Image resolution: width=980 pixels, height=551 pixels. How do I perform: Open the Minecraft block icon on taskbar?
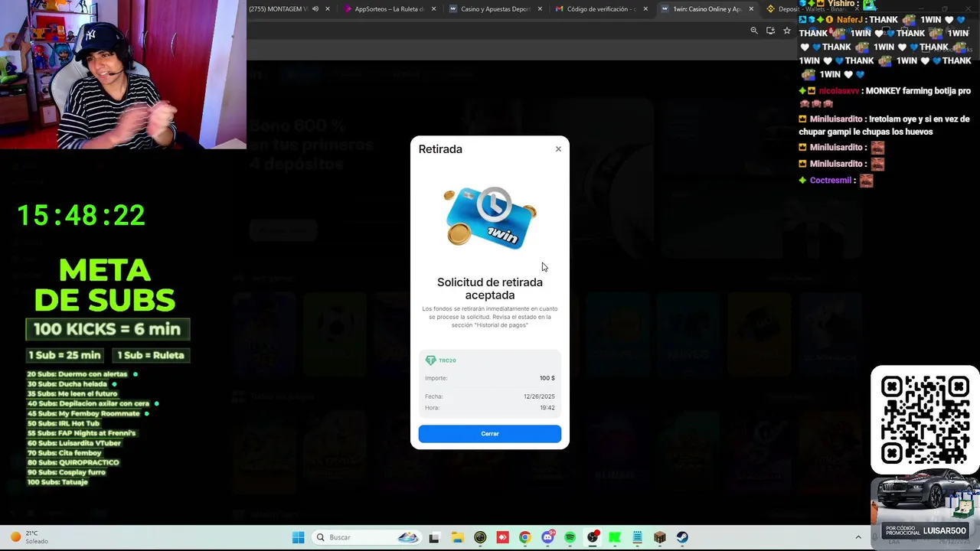coord(660,537)
